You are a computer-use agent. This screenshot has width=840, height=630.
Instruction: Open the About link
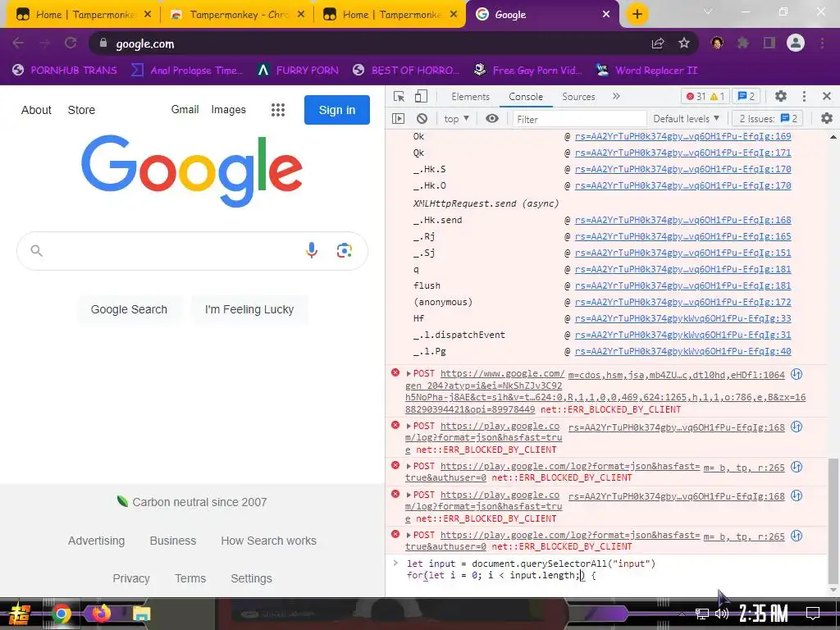pos(36,110)
